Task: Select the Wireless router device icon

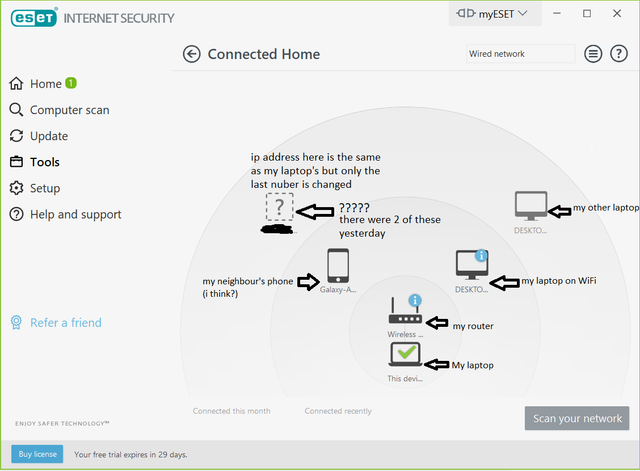Action: [x=405, y=311]
